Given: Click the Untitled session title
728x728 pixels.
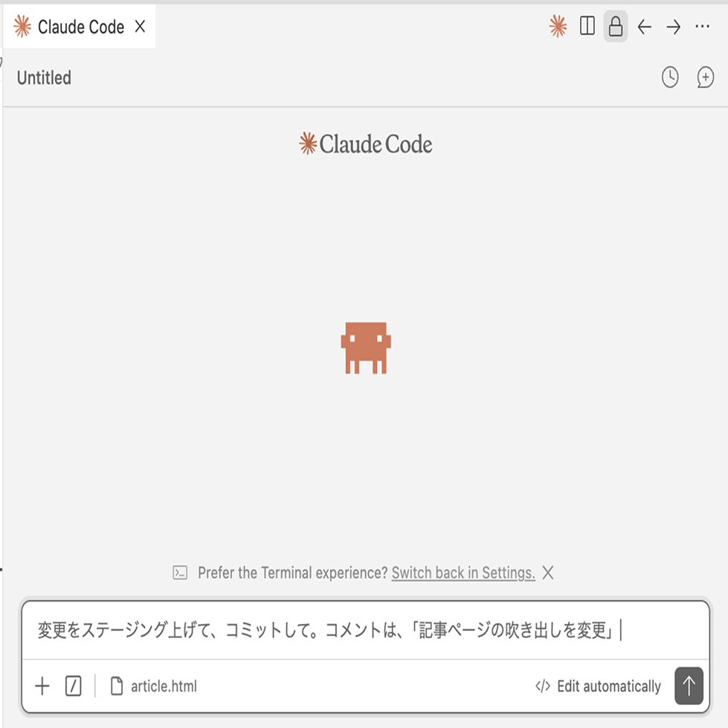Looking at the screenshot, I should point(44,77).
